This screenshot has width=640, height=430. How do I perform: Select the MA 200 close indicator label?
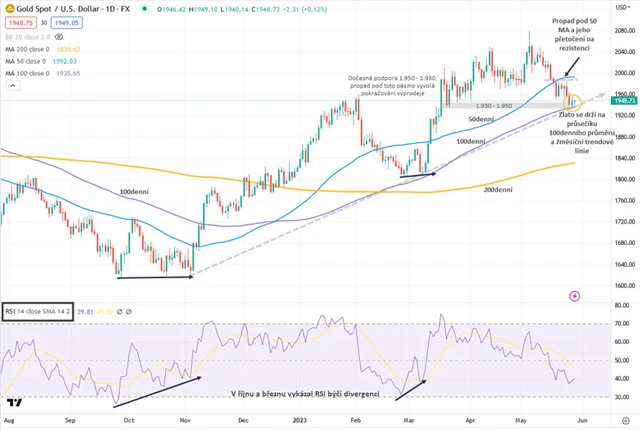point(26,48)
